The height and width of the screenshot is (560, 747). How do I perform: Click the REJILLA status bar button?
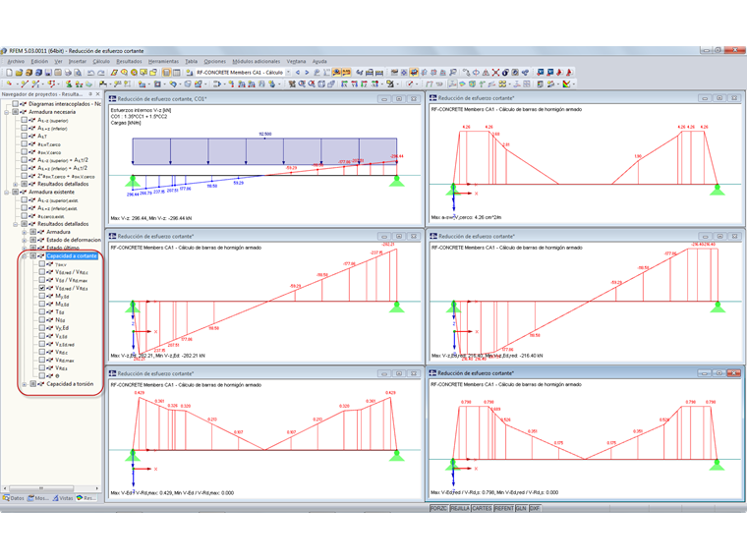click(x=460, y=509)
